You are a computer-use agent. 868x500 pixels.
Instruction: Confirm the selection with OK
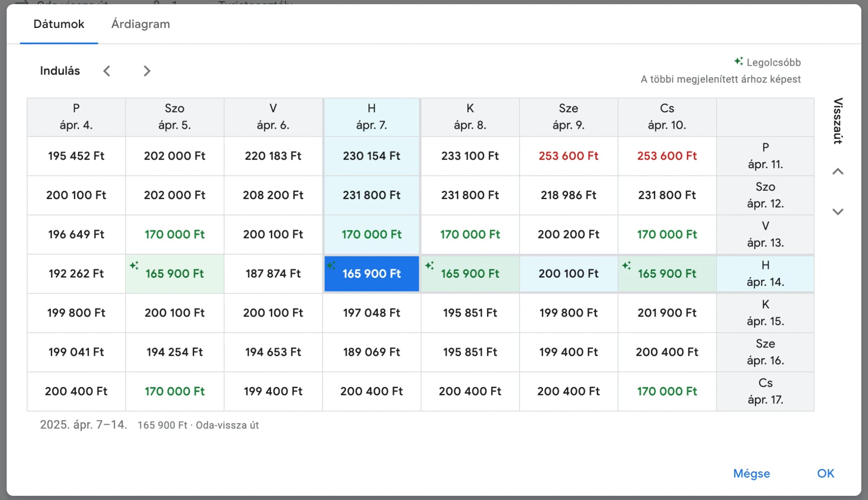pyautogui.click(x=825, y=473)
